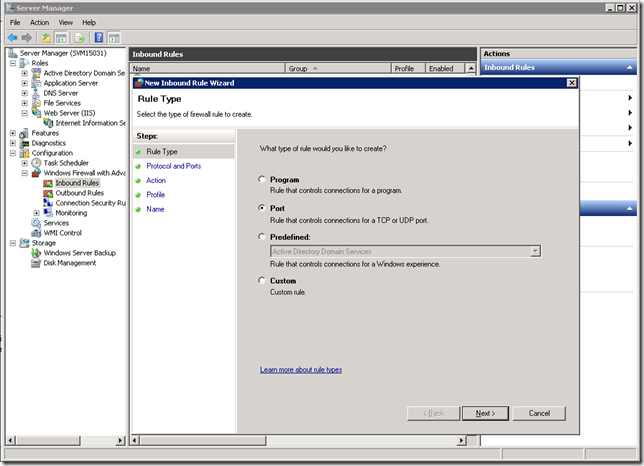Select the Custom rule type radio
The image size is (644, 466).
tap(262, 280)
